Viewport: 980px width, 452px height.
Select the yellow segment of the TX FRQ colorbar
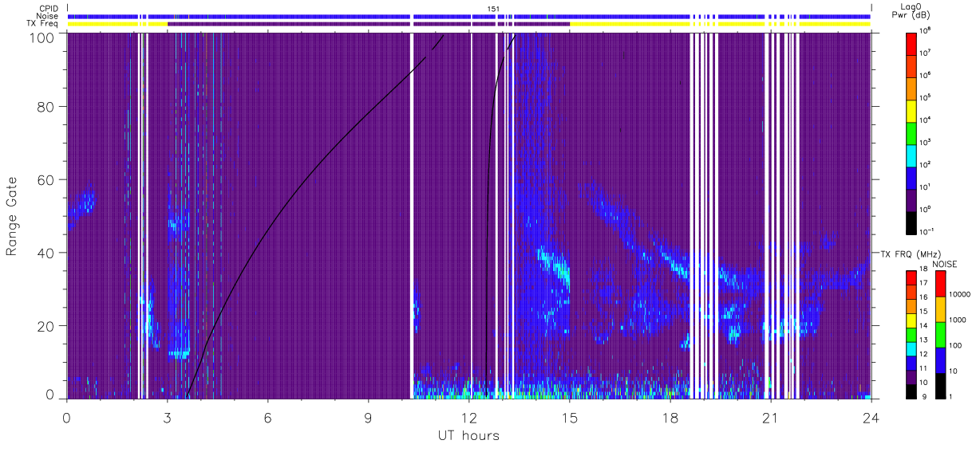click(x=912, y=319)
